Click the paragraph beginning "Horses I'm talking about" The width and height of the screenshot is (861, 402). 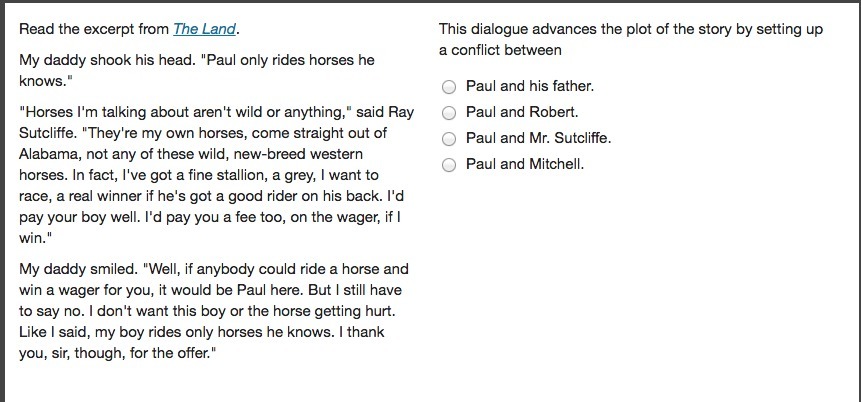(216, 175)
